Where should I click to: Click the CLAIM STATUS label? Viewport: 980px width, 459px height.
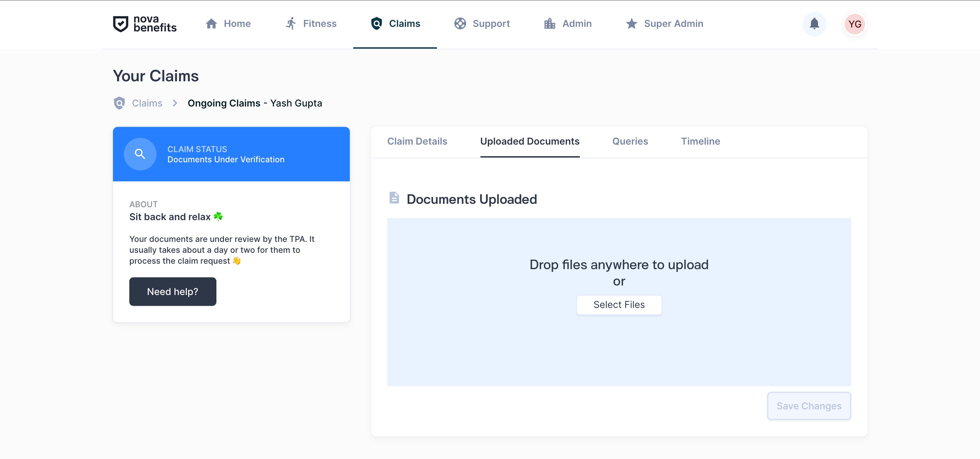(197, 149)
